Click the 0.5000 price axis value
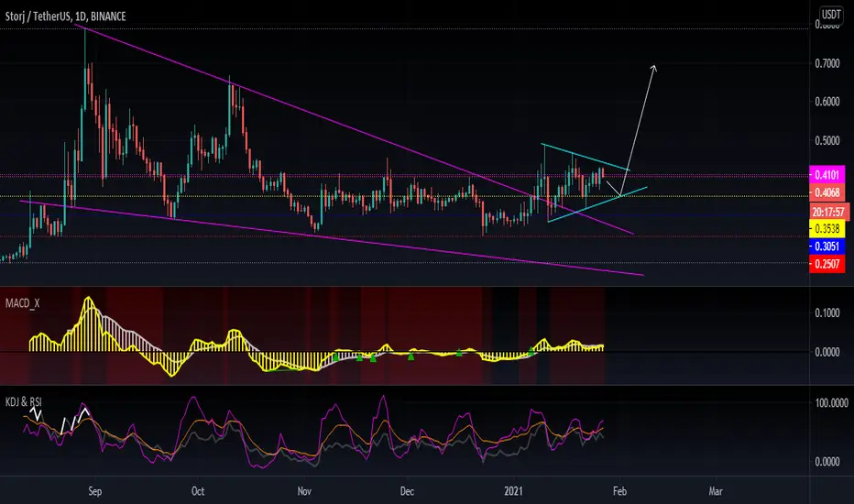854x504 pixels. tap(827, 140)
